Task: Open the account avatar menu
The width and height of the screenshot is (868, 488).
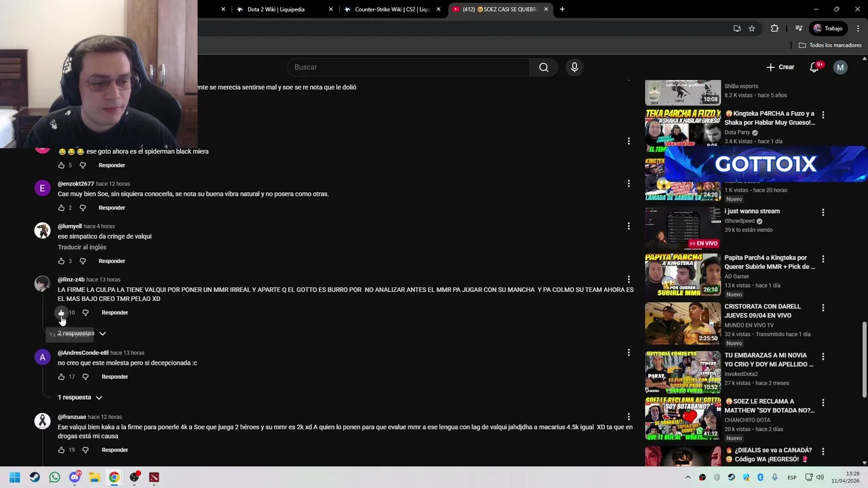Action: (x=840, y=67)
